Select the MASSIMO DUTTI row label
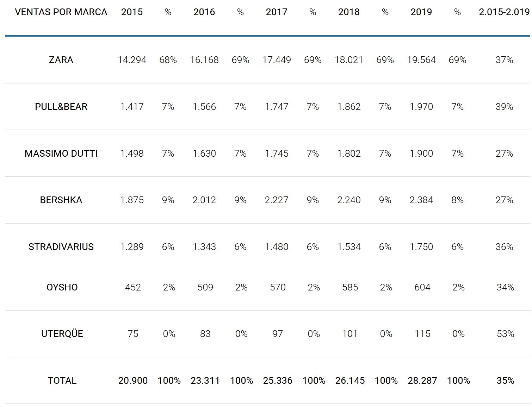 (61, 154)
